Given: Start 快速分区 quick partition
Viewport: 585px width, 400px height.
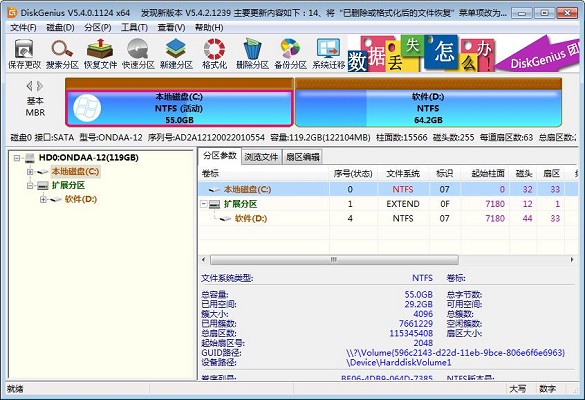Looking at the screenshot, I should point(138,54).
